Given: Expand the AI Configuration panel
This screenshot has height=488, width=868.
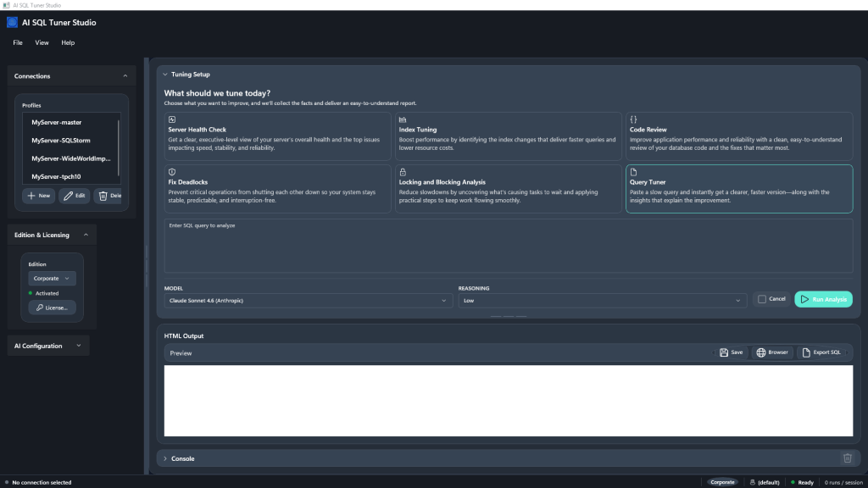Looking at the screenshot, I should [79, 346].
